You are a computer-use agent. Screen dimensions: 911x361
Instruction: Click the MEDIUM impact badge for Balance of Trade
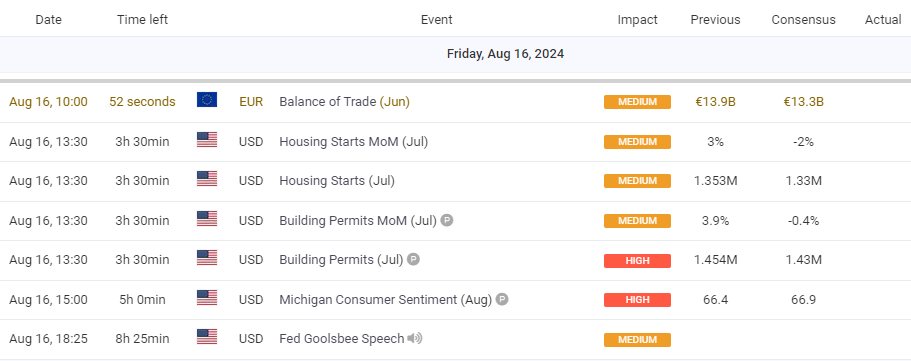click(x=637, y=102)
